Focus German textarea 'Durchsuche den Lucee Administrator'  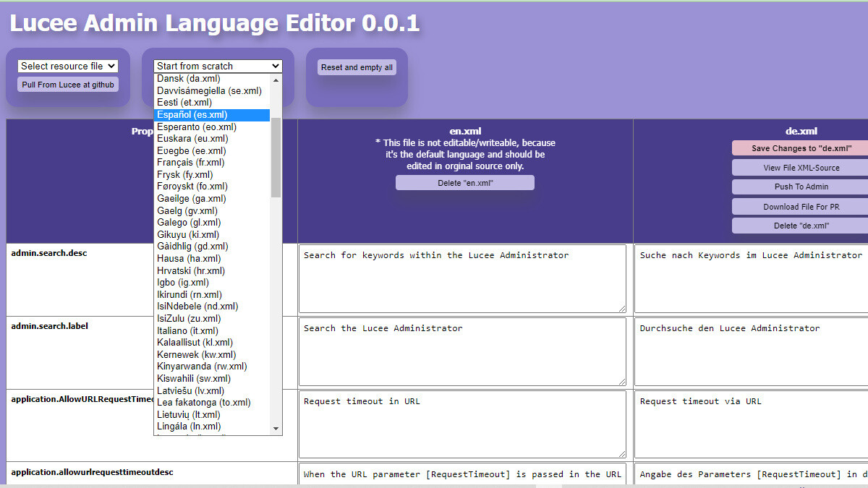click(752, 352)
